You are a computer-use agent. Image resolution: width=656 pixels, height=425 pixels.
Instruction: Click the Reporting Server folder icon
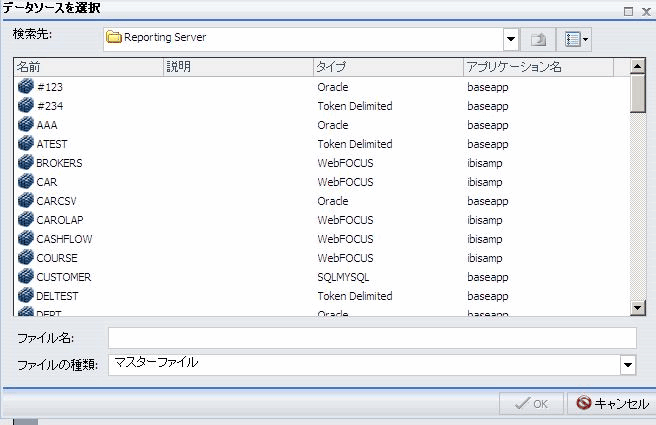coord(113,37)
